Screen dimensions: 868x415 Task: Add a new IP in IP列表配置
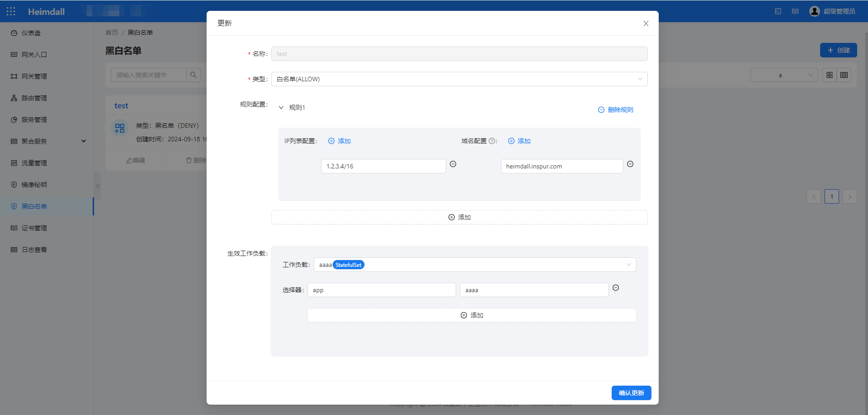(x=339, y=141)
